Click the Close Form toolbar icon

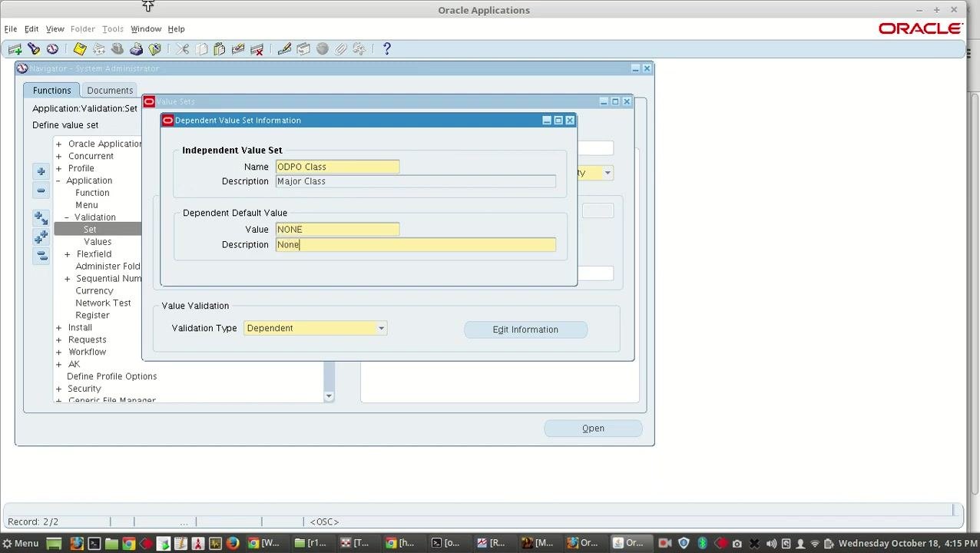[155, 49]
